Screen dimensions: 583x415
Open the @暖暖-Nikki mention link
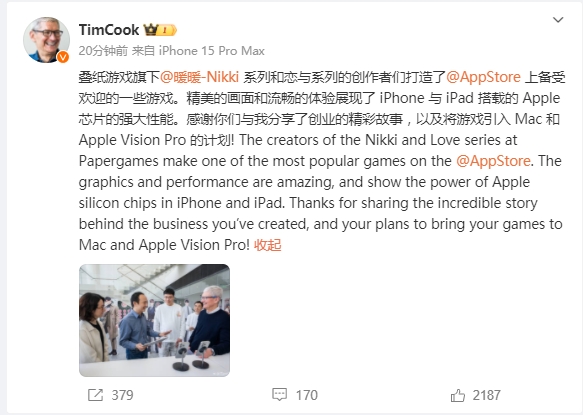point(200,77)
